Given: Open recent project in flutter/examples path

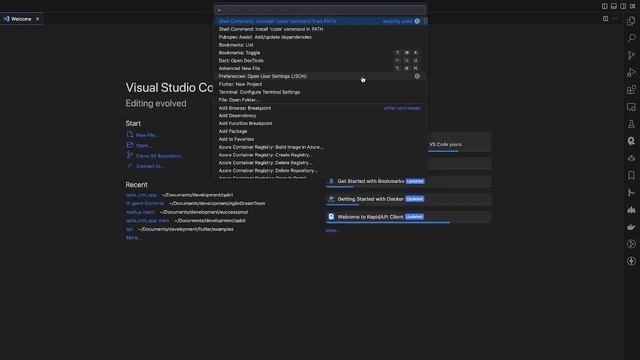Looking at the screenshot, I should [130, 229].
